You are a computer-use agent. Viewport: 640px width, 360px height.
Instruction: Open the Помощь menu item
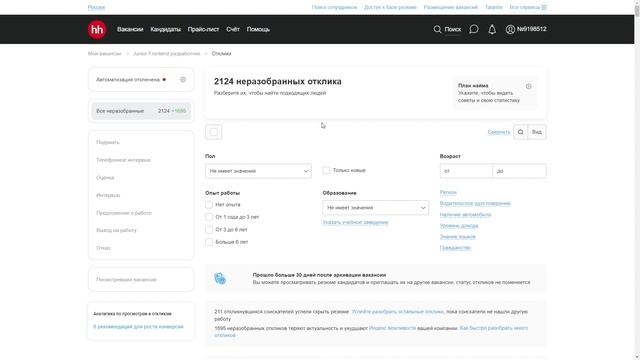coord(258,29)
